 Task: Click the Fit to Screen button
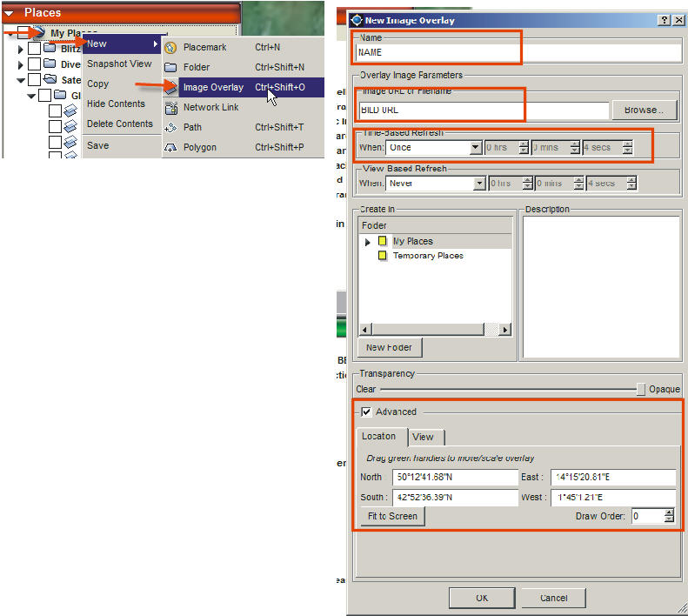[x=392, y=516]
